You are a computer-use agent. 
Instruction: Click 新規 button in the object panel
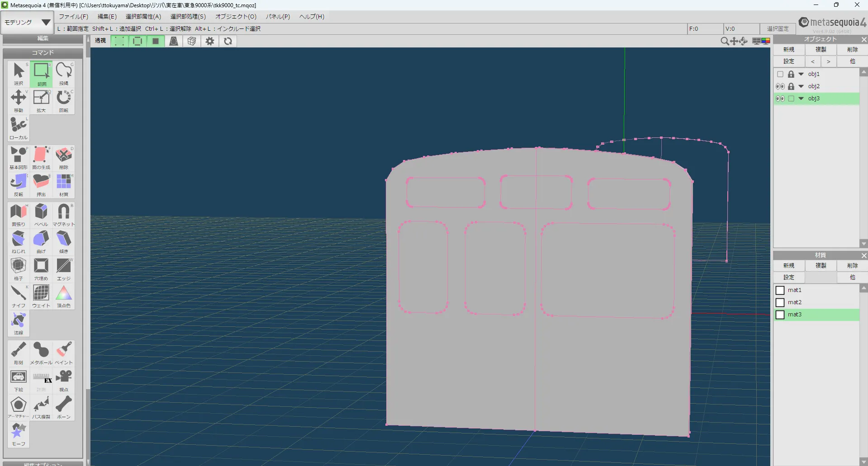(789, 50)
